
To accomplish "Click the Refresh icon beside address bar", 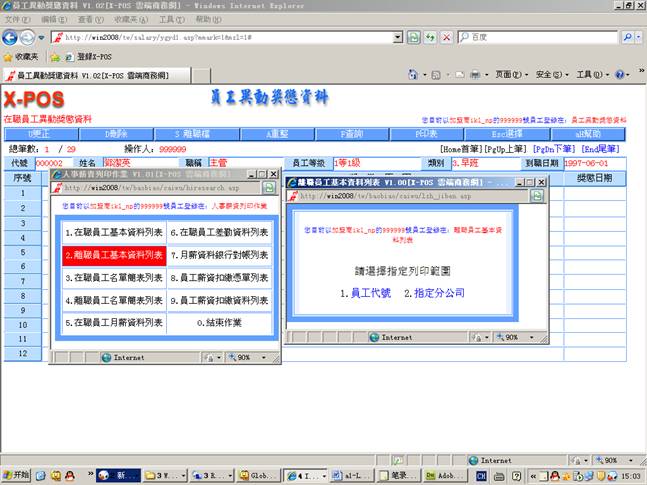I will [430, 37].
